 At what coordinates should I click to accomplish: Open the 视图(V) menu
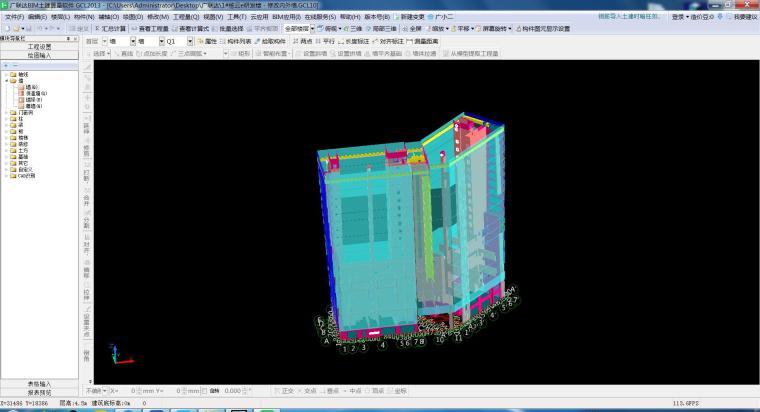(x=212, y=17)
